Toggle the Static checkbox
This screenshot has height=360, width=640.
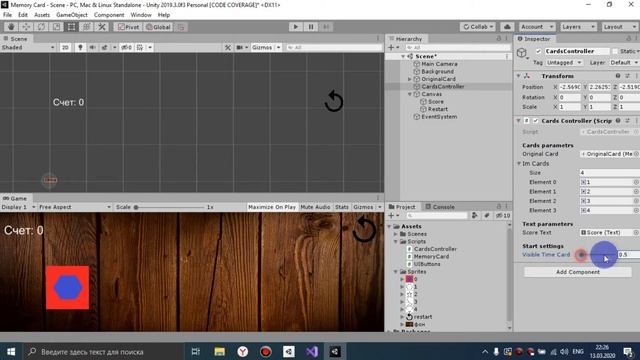pos(615,51)
